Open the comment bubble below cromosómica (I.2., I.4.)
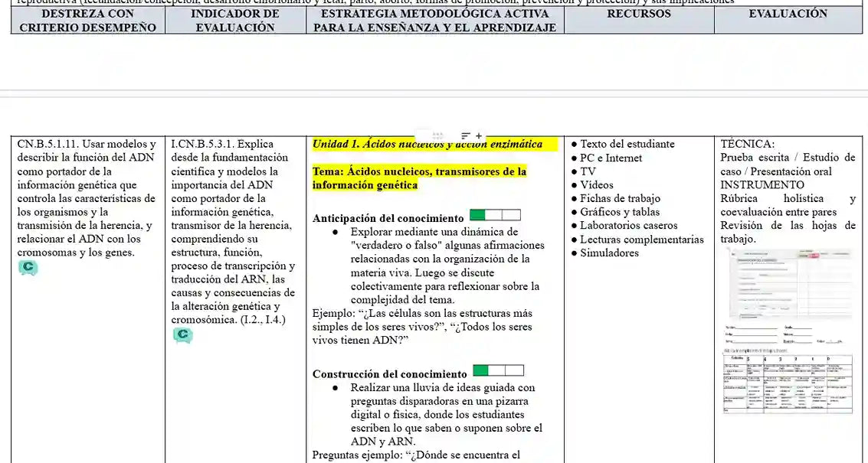 (182, 335)
